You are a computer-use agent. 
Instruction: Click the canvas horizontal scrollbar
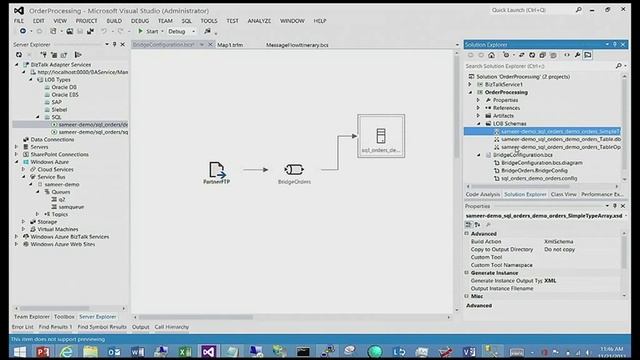[x=196, y=317]
